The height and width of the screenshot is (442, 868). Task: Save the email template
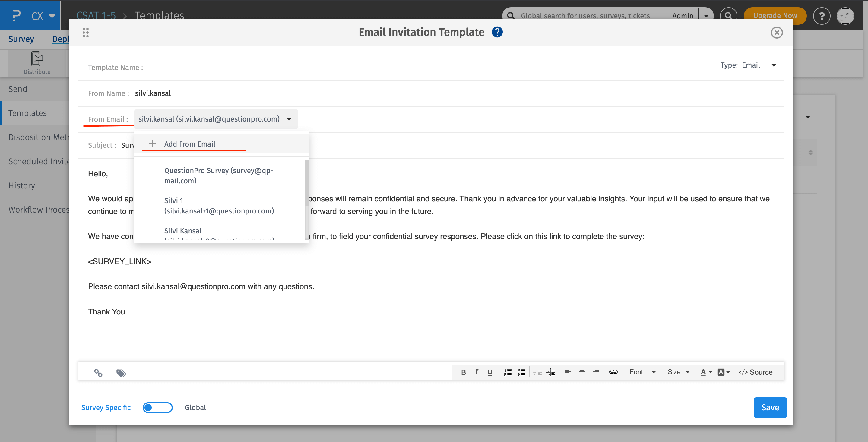click(x=770, y=407)
